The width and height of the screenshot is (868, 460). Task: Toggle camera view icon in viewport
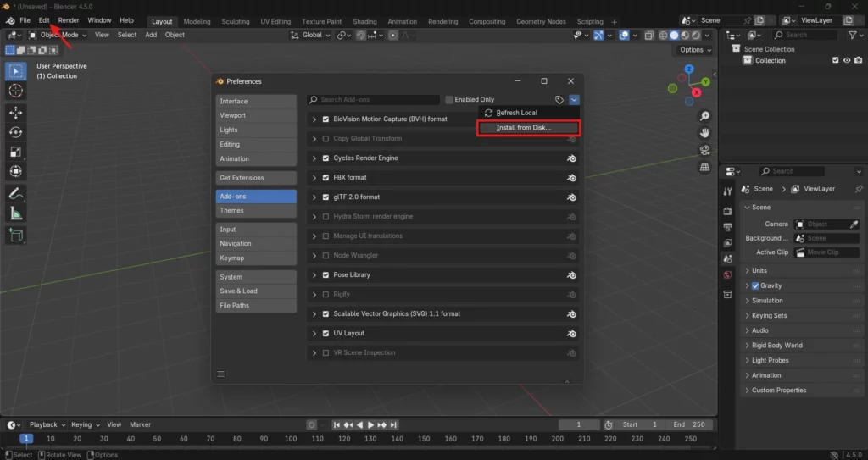(x=704, y=150)
